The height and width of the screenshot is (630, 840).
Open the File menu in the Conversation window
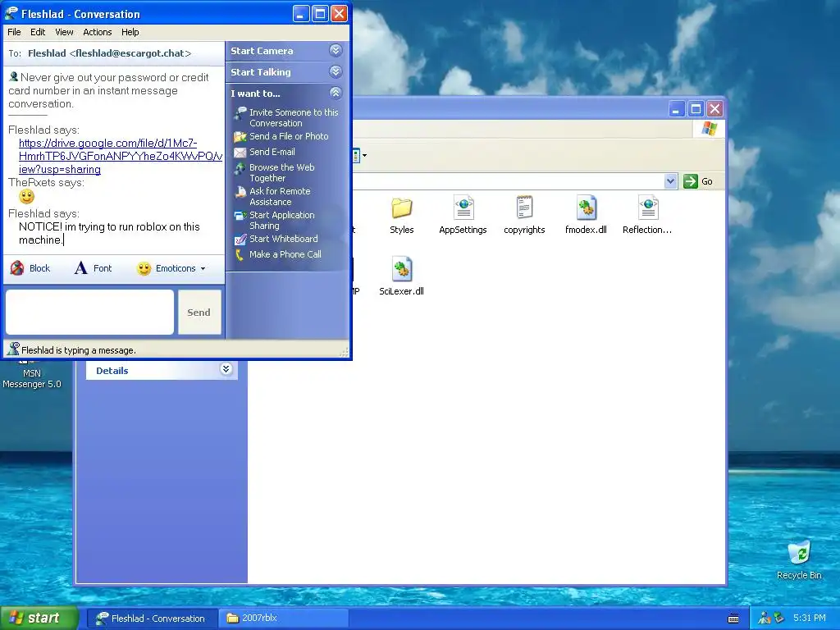coord(14,32)
